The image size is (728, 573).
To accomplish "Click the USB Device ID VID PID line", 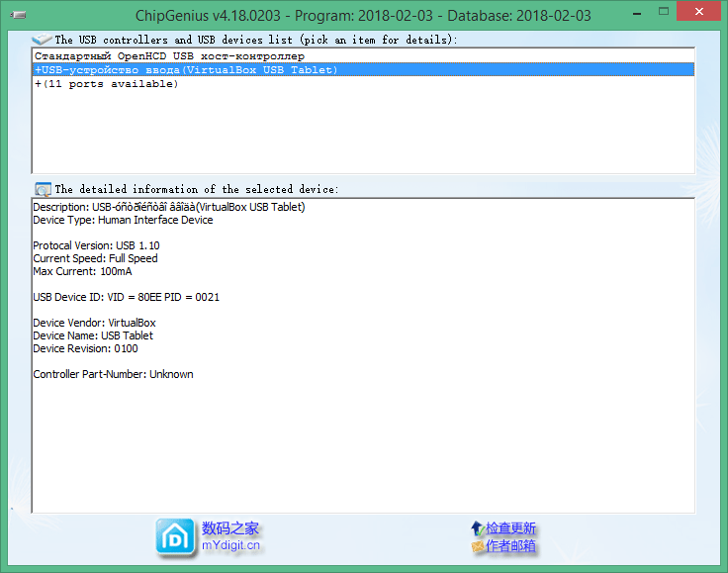I will pos(127,297).
